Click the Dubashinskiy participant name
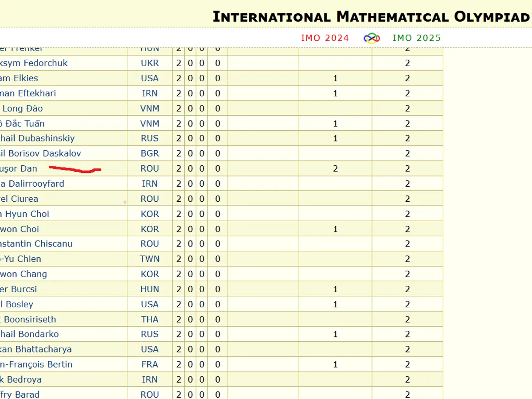The image size is (532, 399). (x=37, y=138)
